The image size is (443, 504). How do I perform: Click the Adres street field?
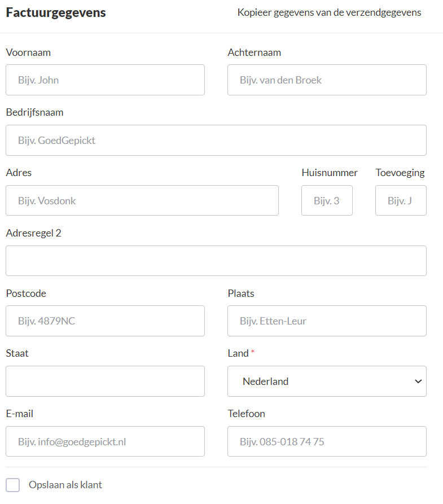point(142,200)
